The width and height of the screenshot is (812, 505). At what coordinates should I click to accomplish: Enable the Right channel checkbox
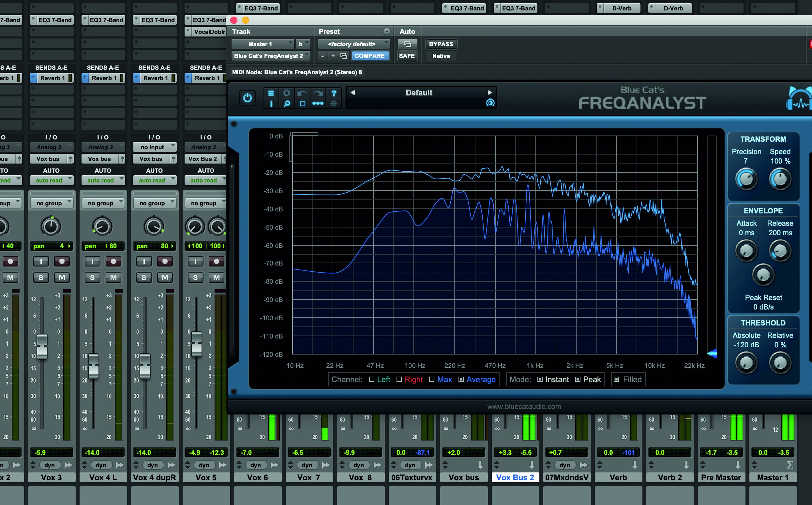pos(399,380)
